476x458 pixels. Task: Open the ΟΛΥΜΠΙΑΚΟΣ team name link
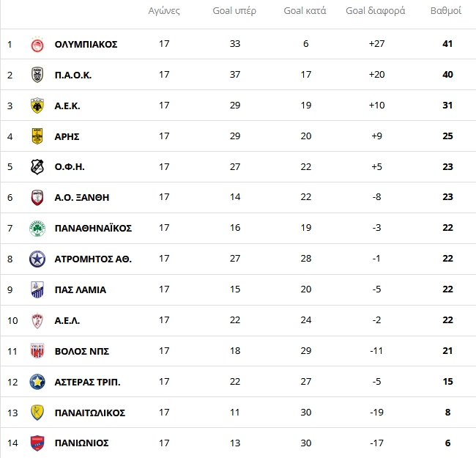(x=86, y=44)
